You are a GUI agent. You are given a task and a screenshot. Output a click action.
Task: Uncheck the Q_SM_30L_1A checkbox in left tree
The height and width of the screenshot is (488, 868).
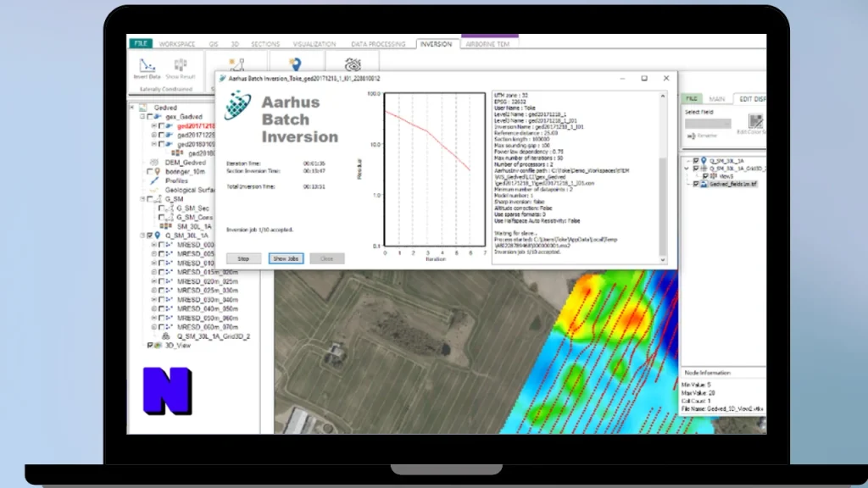coord(149,236)
